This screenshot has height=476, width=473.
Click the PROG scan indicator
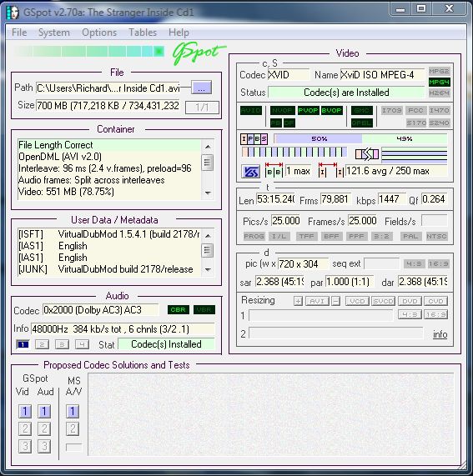click(254, 236)
